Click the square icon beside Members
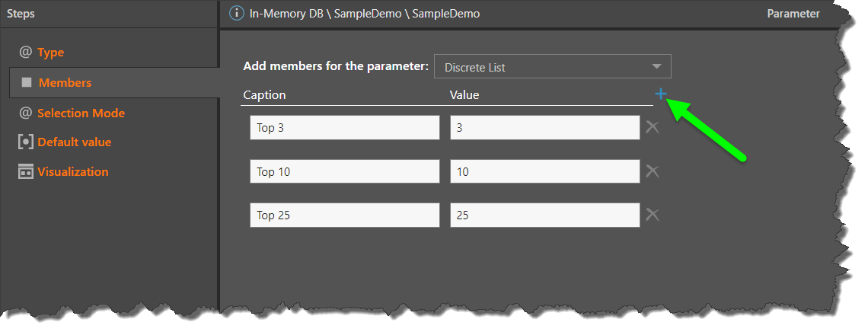This screenshot has height=335, width=868. click(x=27, y=82)
